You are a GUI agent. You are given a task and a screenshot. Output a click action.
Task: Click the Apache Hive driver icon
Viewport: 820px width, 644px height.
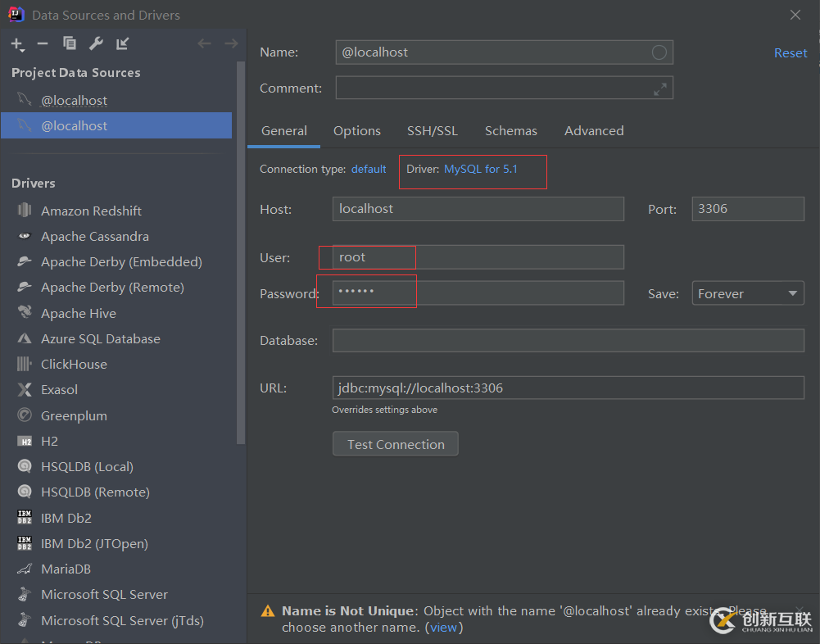click(x=25, y=312)
